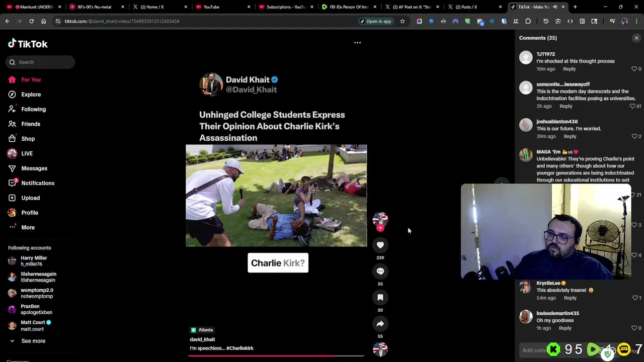Reply to TJT1972's comment
The image size is (644, 362).
coord(569,69)
